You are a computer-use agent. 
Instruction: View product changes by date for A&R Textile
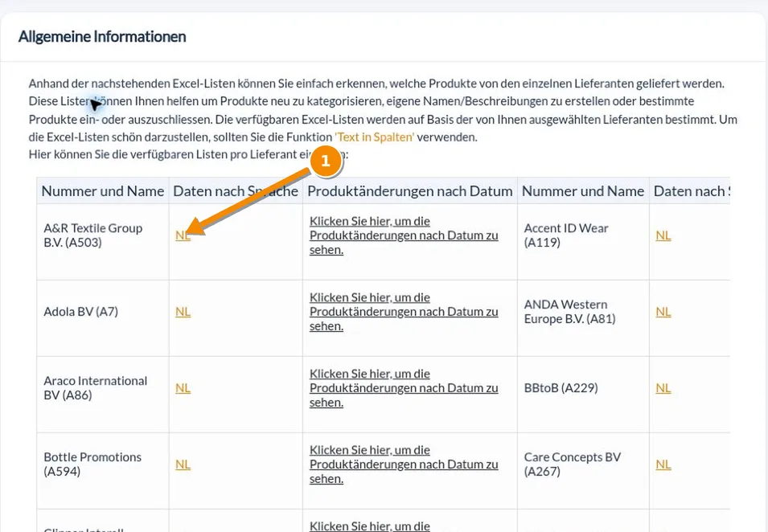click(x=404, y=235)
